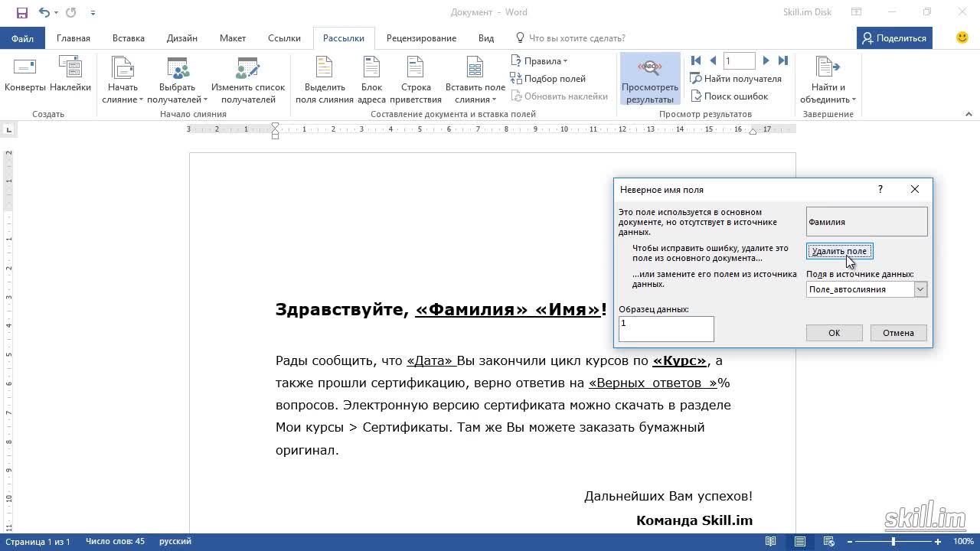The width and height of the screenshot is (980, 551).
Task: Switch to Web Layout view icon
Action: [830, 542]
